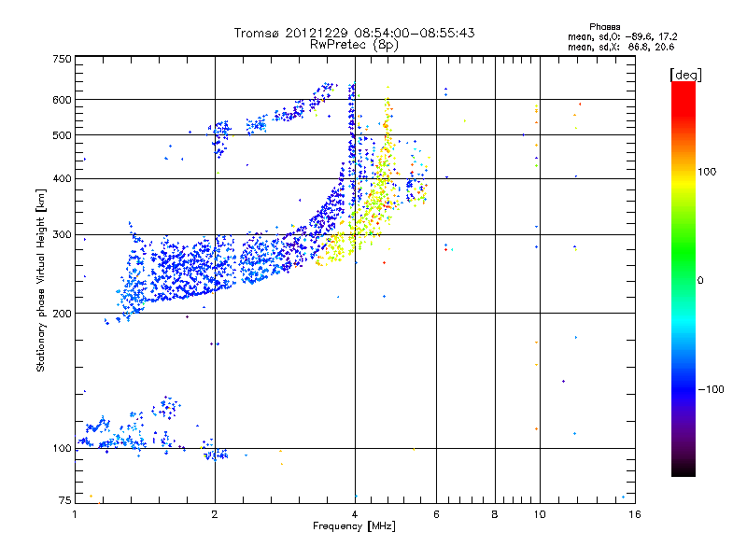747x560 pixels.
Task: Click the colorbar tick label '100'
Action: pyautogui.click(x=707, y=172)
